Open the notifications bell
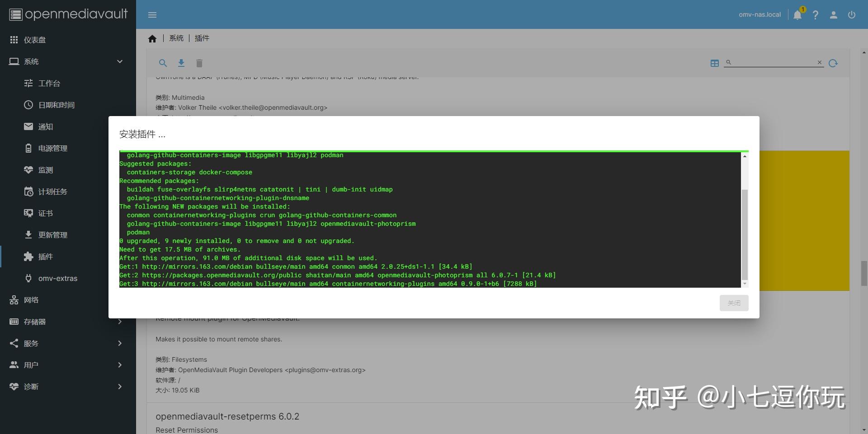The height and width of the screenshot is (434, 868). click(797, 15)
